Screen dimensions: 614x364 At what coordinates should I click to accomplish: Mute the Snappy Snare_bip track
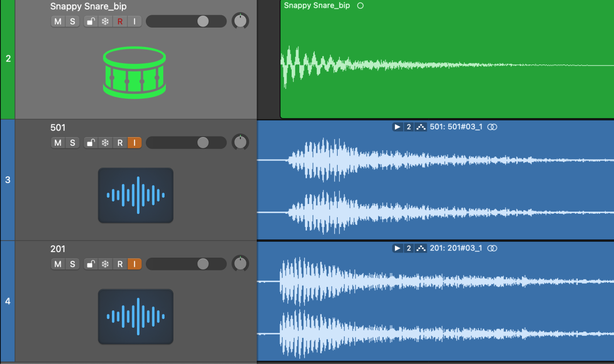coord(58,21)
